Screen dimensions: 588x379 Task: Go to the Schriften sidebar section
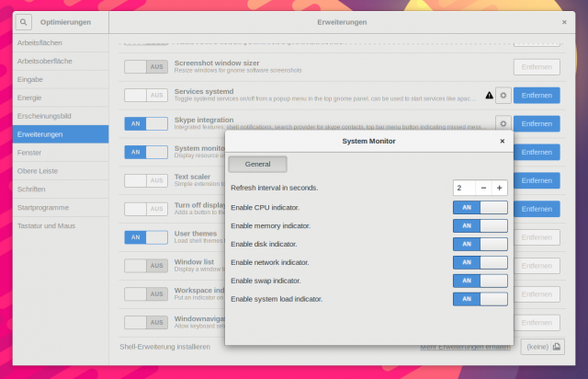click(x=53, y=189)
